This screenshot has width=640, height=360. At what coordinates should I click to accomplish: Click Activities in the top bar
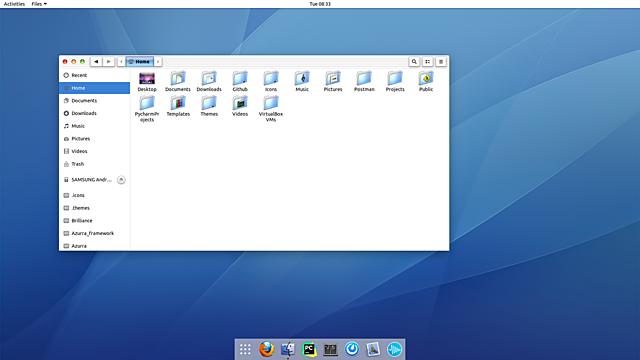tap(14, 4)
